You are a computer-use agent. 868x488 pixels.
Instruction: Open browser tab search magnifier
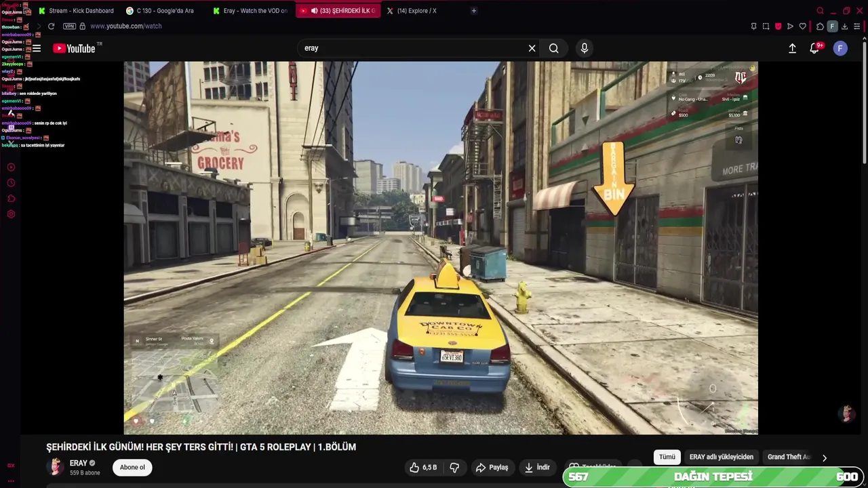820,11
